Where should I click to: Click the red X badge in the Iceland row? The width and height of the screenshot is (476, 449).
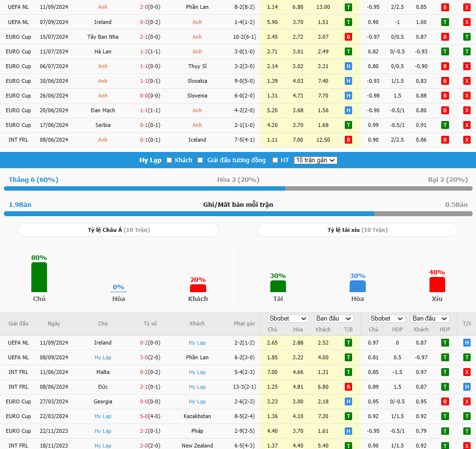click(x=467, y=140)
